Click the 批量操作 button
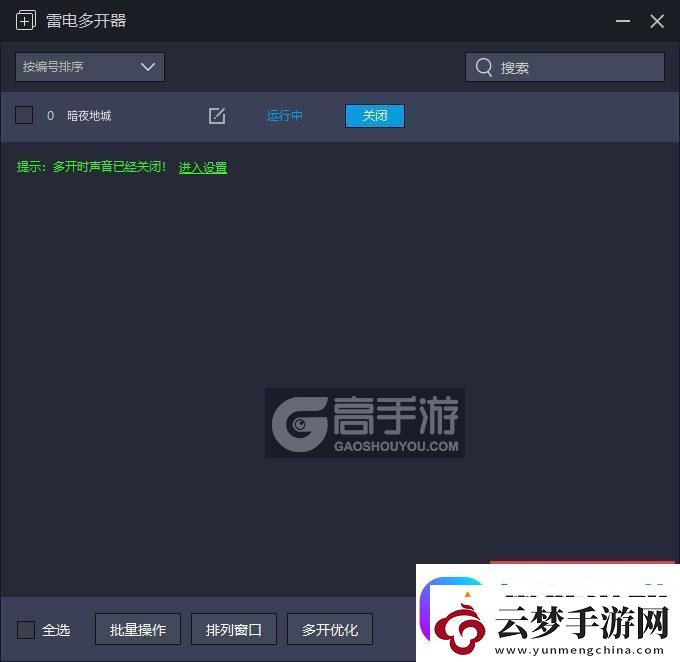The width and height of the screenshot is (680, 662). click(138, 629)
